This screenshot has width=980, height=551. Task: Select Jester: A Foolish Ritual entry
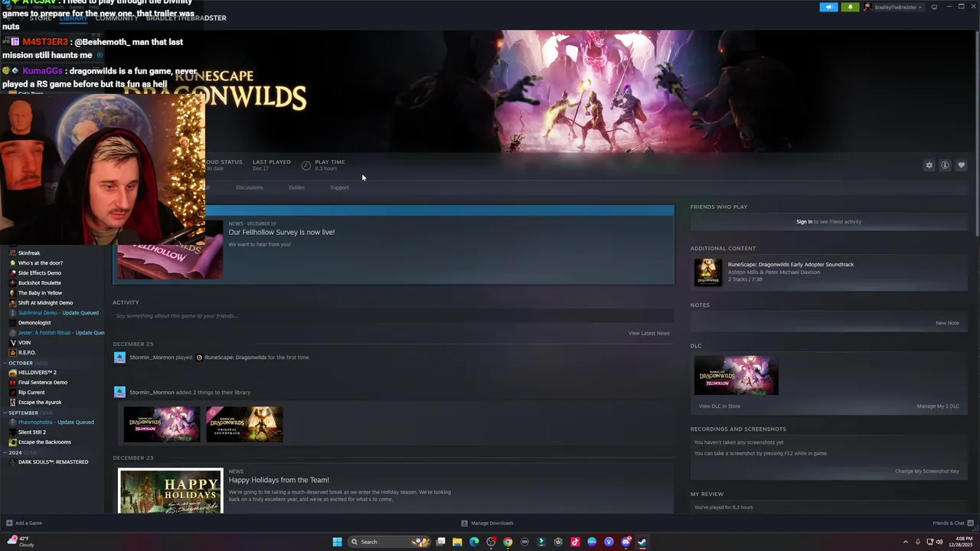(x=61, y=333)
